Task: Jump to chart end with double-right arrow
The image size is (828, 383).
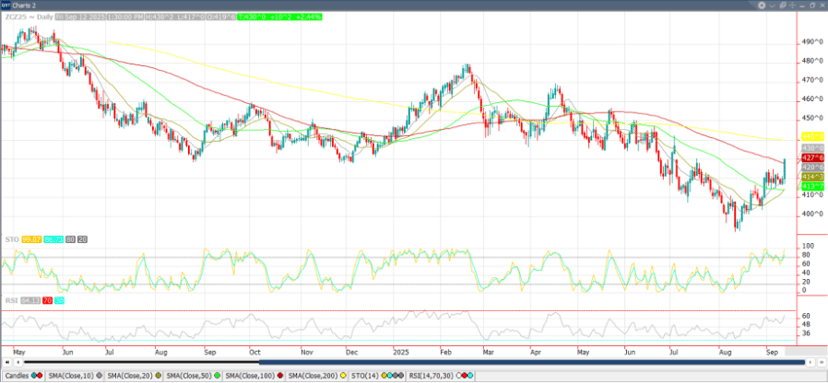Action: coord(822,362)
